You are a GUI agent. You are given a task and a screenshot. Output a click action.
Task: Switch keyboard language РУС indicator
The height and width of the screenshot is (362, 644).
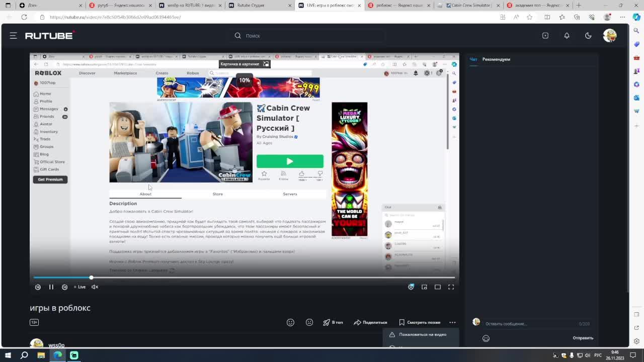598,355
